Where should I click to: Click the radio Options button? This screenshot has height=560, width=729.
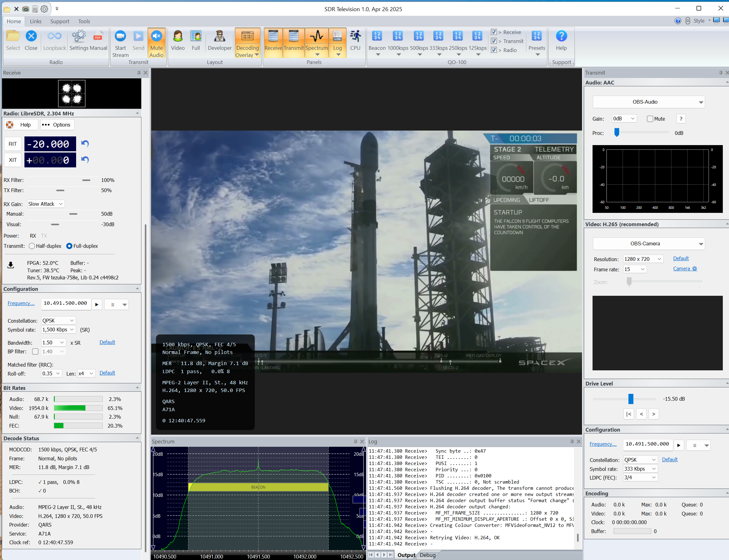57,125
